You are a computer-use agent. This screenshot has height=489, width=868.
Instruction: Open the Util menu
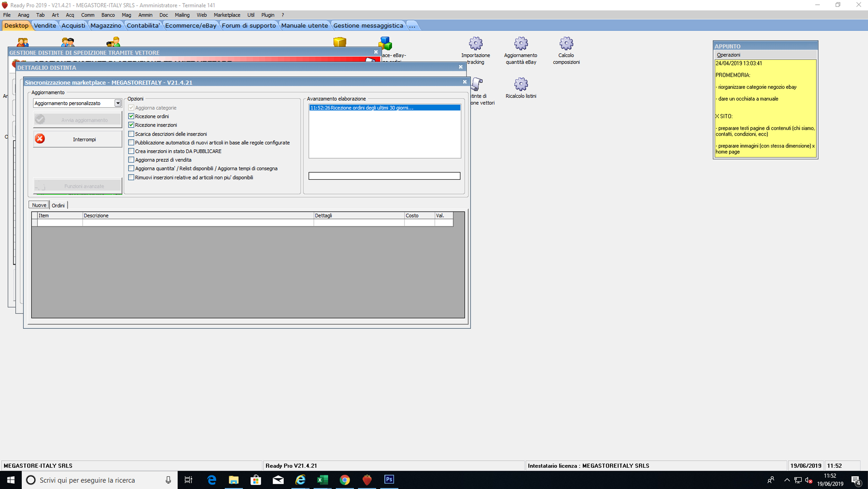(x=251, y=15)
